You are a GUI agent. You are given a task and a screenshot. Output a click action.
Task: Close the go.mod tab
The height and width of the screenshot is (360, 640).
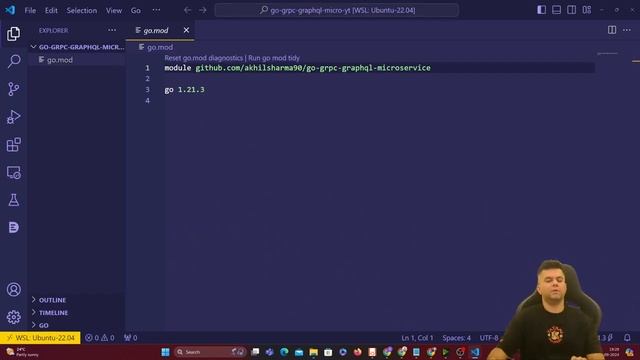pyautogui.click(x=186, y=30)
